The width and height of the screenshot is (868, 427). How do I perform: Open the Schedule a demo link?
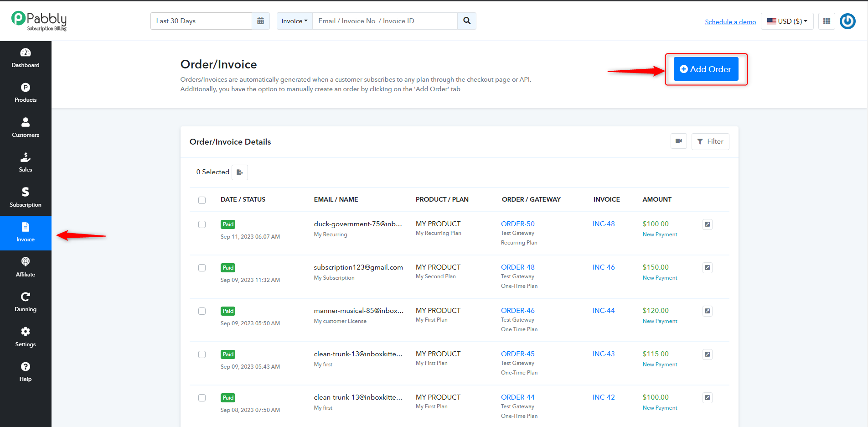730,22
